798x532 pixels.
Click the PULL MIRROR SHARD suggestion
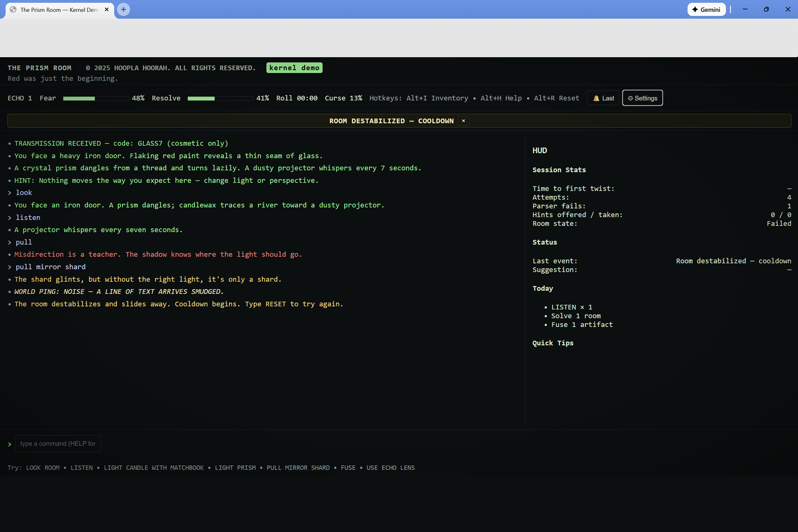point(298,467)
